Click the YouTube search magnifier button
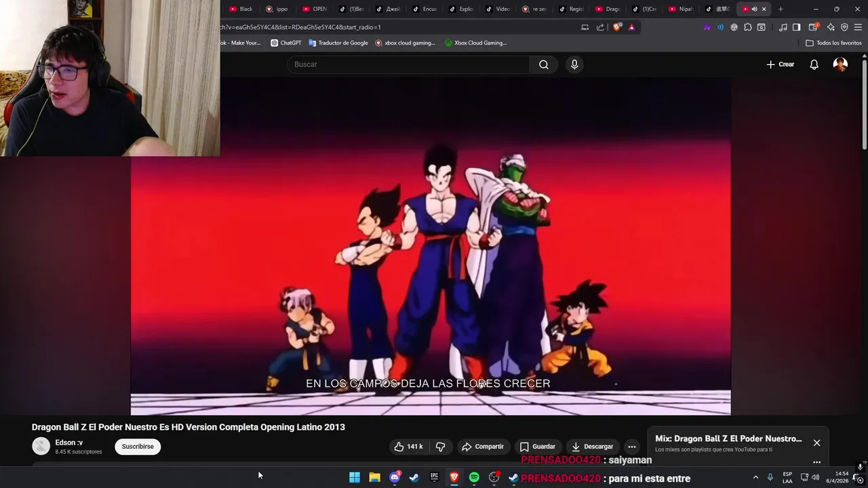 click(x=543, y=64)
